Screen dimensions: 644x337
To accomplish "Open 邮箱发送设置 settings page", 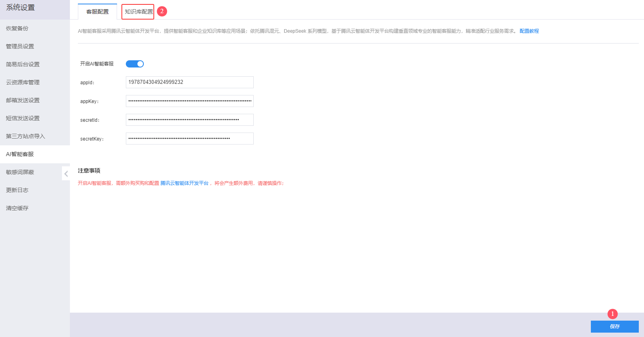I will (x=23, y=100).
